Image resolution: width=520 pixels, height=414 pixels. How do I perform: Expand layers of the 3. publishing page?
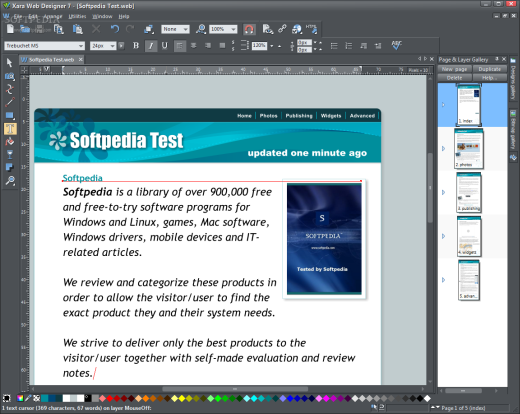click(443, 192)
